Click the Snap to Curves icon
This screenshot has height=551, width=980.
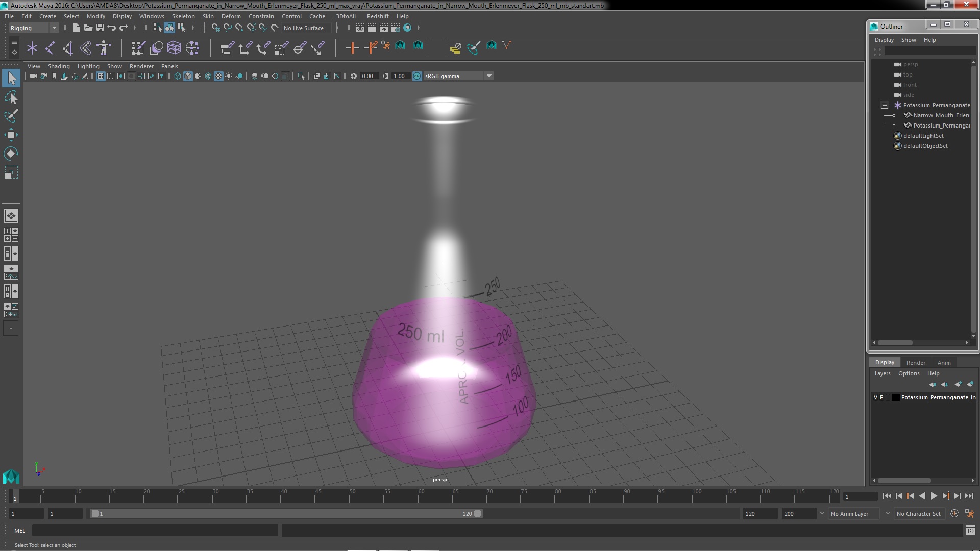click(228, 28)
